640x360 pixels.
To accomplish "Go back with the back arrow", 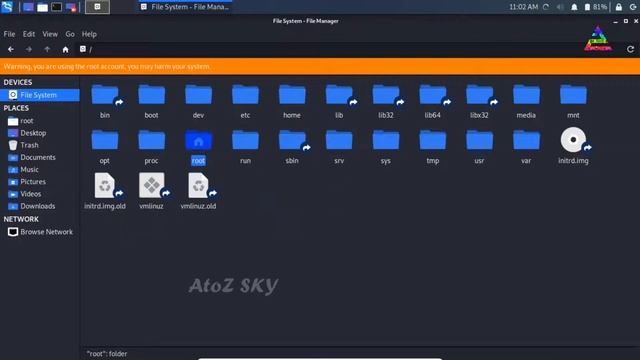I will [11, 49].
